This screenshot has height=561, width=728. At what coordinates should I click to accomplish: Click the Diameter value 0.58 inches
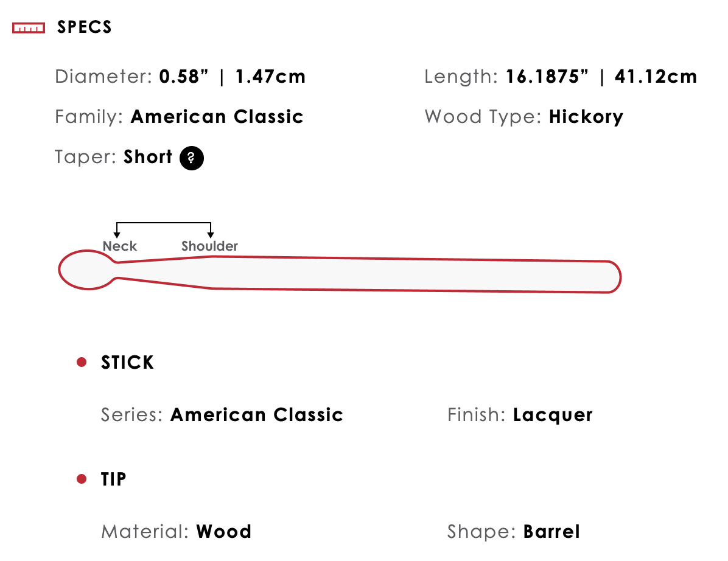184,77
